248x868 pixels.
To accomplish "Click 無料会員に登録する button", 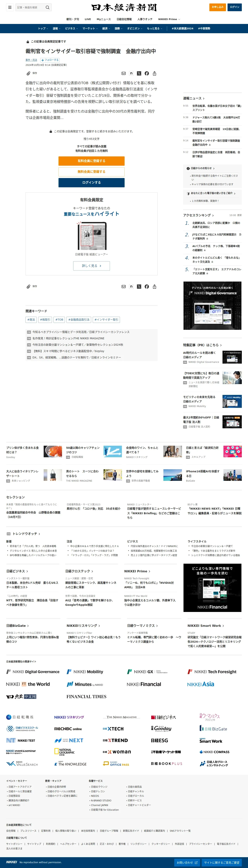I will pos(91,172).
